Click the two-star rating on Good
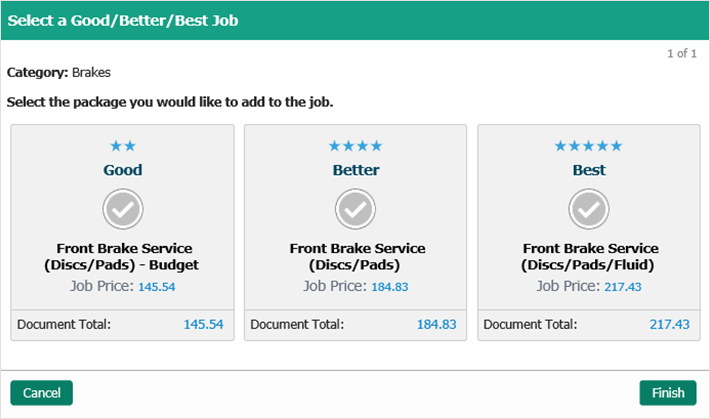Viewport: 710px width, 419px height. click(x=123, y=146)
